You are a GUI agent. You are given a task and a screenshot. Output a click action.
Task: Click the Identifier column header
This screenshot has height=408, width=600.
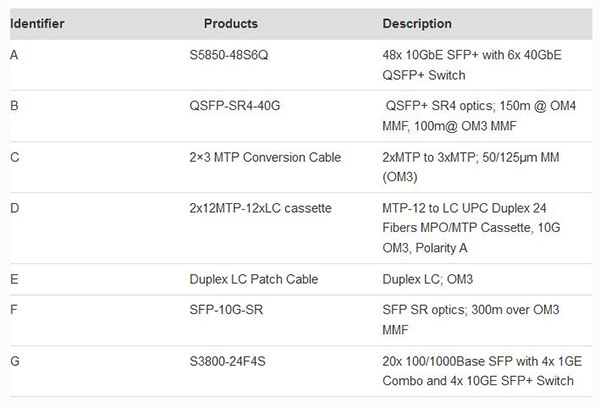pos(37,23)
